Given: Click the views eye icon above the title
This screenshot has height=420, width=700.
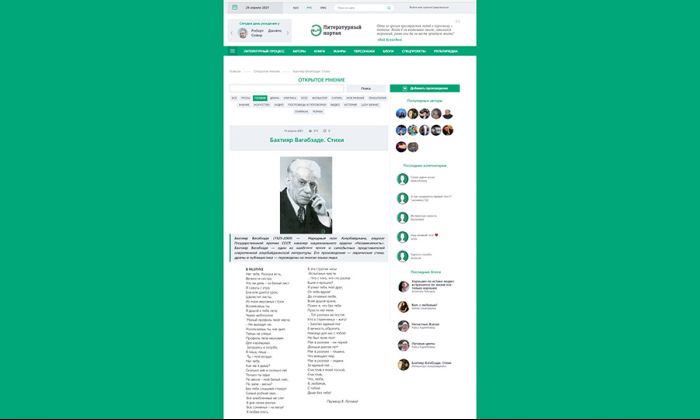Looking at the screenshot, I should point(310,131).
